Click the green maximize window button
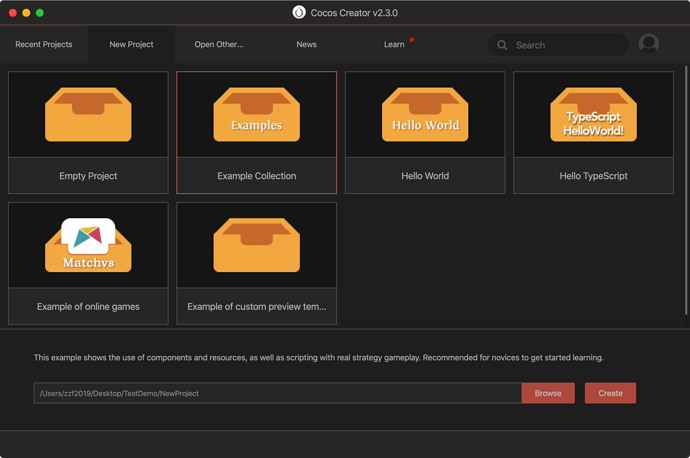The height and width of the screenshot is (458, 690). (40, 13)
